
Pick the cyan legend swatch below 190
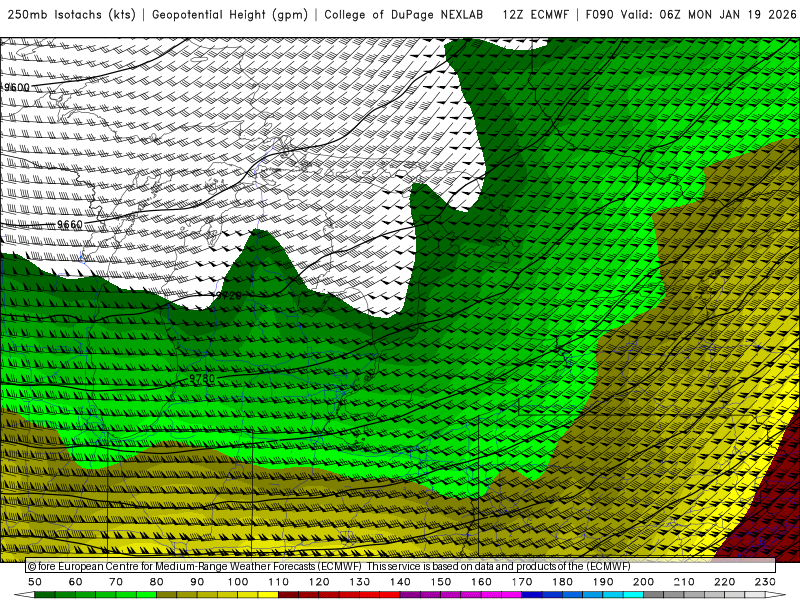pyautogui.click(x=613, y=595)
